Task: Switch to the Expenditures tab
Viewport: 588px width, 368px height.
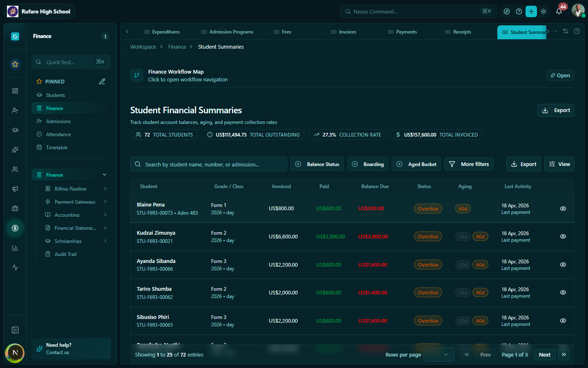Action: click(x=162, y=31)
